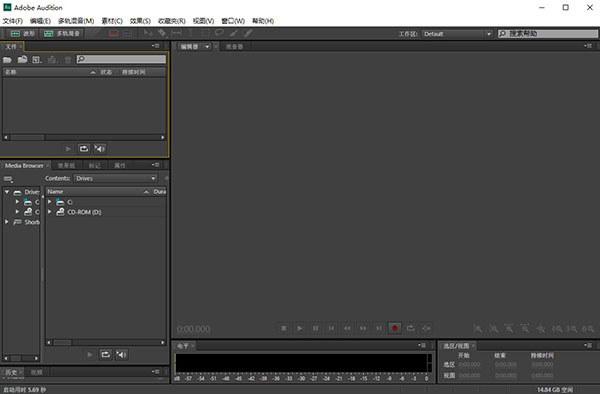
Task: Open the 视图(V) menu
Action: (x=203, y=21)
